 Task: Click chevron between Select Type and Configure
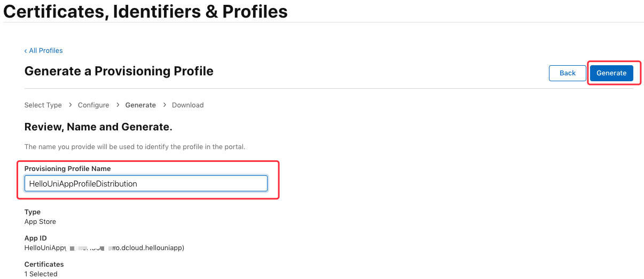click(x=70, y=105)
